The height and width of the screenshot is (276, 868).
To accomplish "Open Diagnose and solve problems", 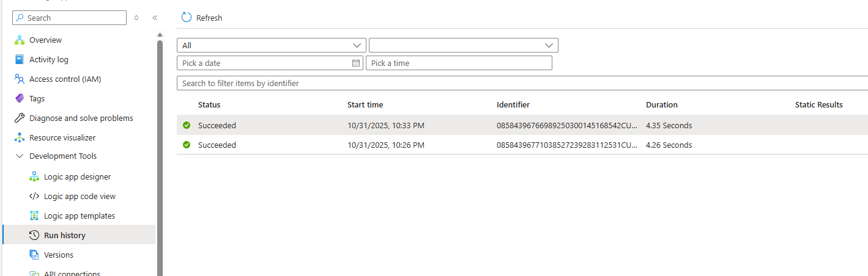I will point(81,118).
